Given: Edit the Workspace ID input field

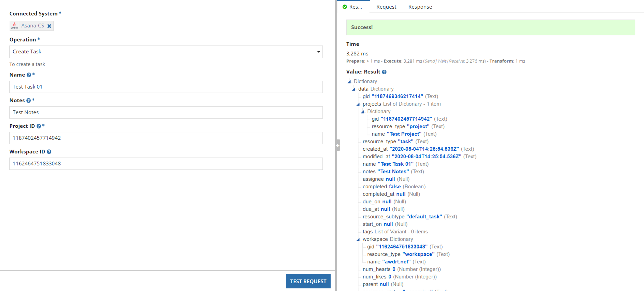Looking at the screenshot, I should coord(166,164).
